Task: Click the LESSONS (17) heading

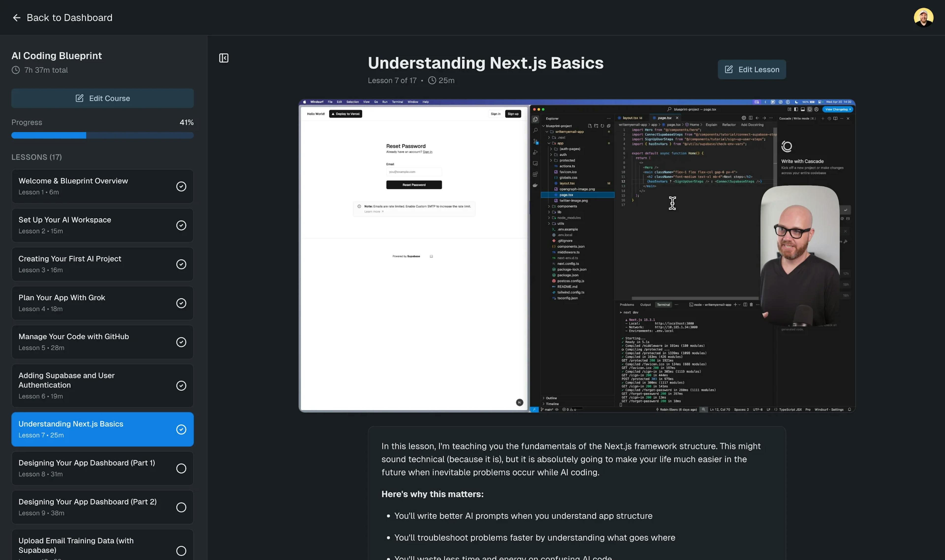Action: (37, 157)
